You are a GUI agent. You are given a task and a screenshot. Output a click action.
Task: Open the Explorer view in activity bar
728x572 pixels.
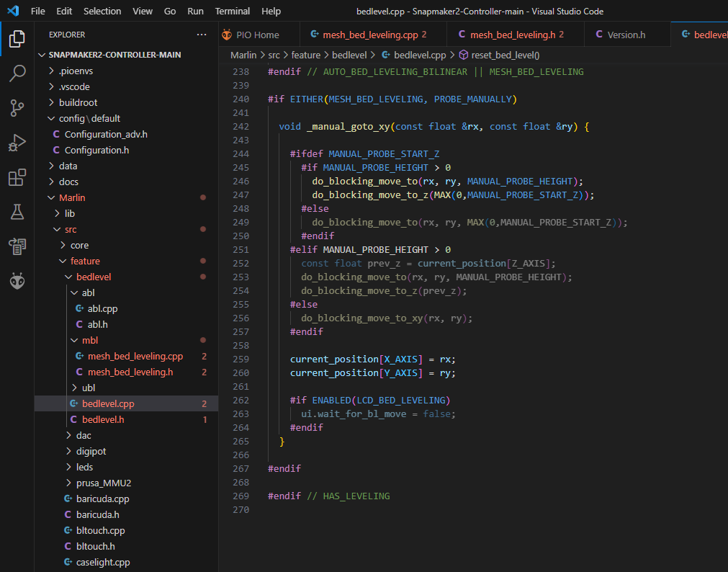point(17,39)
